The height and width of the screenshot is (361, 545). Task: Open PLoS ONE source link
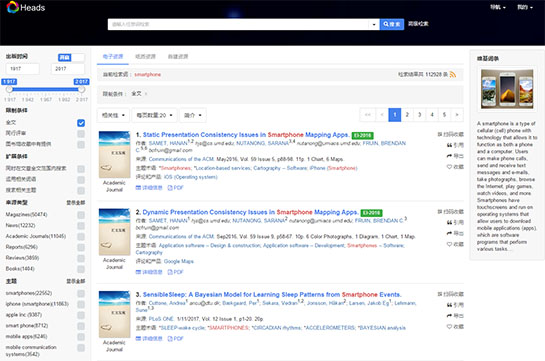(161, 319)
